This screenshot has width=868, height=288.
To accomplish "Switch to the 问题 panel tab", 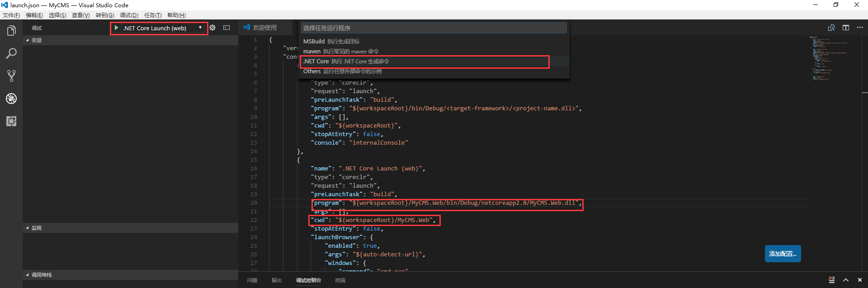I will [x=252, y=280].
